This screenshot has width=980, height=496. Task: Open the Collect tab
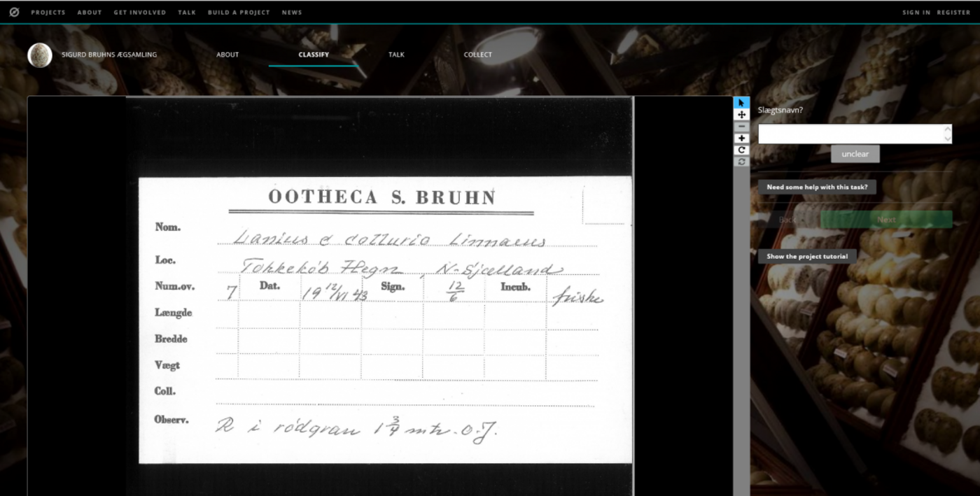pyautogui.click(x=477, y=55)
